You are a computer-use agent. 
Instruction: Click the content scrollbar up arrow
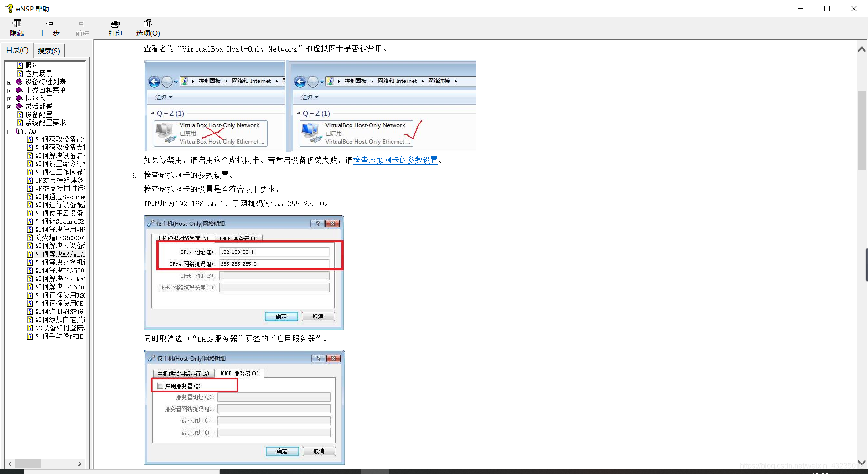tap(862, 49)
